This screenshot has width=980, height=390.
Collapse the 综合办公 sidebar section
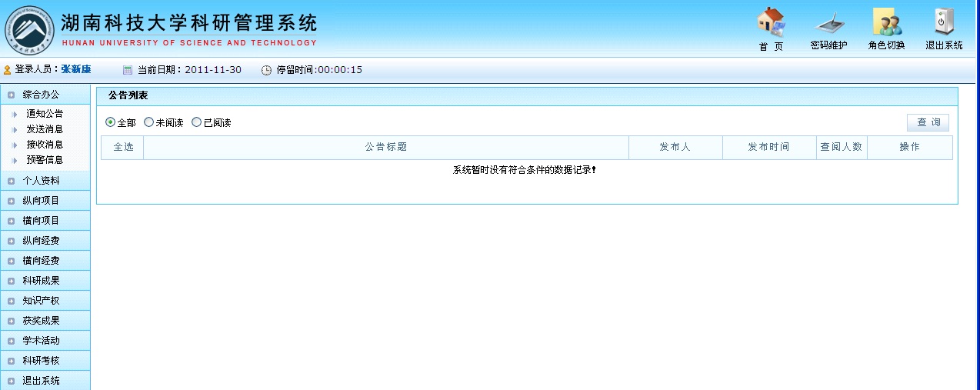tap(41, 95)
